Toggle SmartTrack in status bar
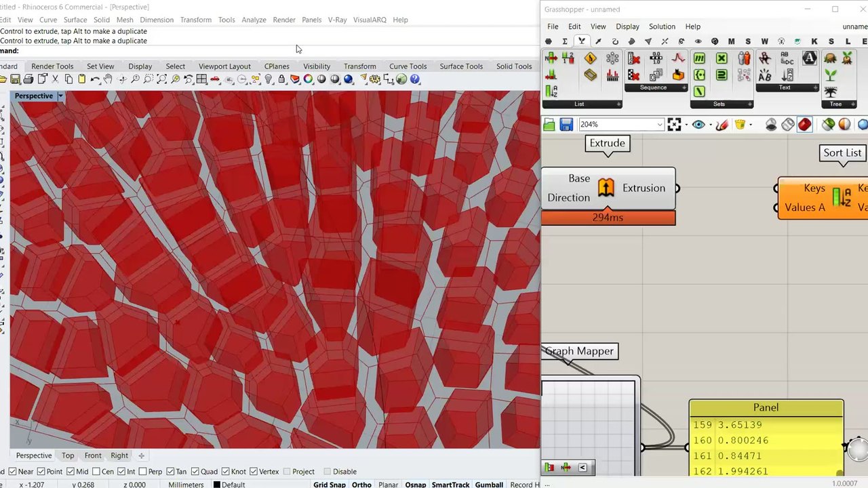Screen dimensions: 868x488 [450, 485]
